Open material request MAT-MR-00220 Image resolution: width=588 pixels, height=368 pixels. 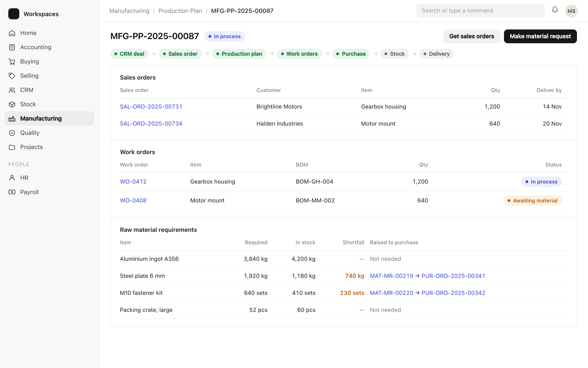pos(391,293)
